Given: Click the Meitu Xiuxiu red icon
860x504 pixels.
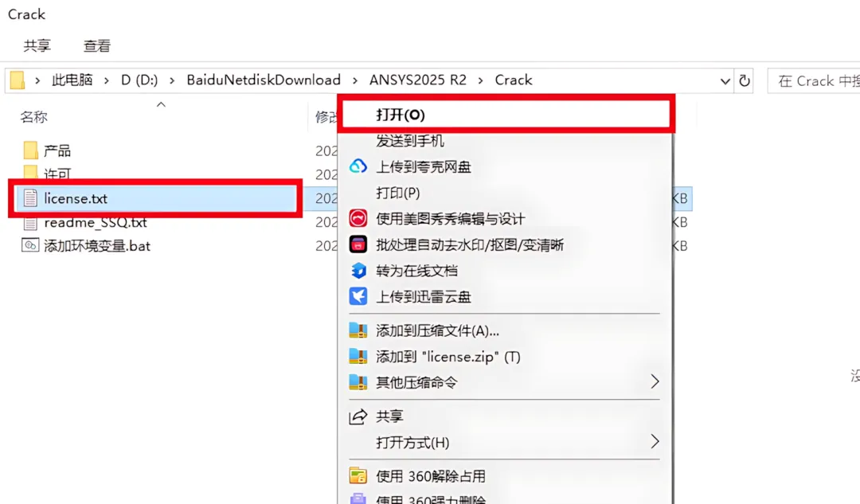Looking at the screenshot, I should tap(358, 218).
